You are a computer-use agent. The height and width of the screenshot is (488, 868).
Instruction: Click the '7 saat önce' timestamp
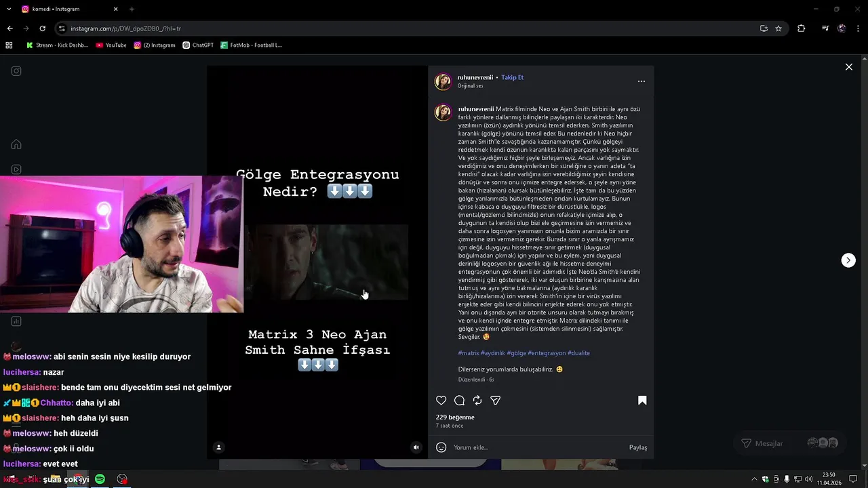449,426
